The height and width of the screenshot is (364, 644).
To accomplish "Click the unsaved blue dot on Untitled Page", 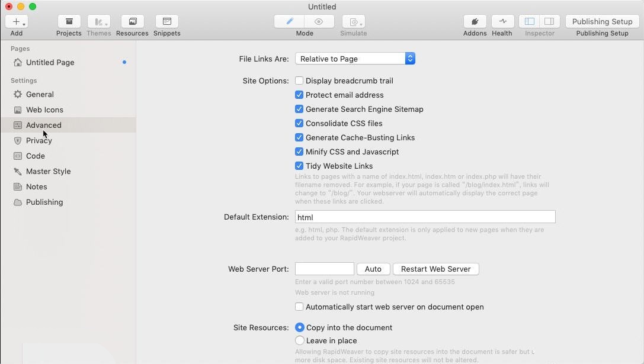I will pos(124,62).
